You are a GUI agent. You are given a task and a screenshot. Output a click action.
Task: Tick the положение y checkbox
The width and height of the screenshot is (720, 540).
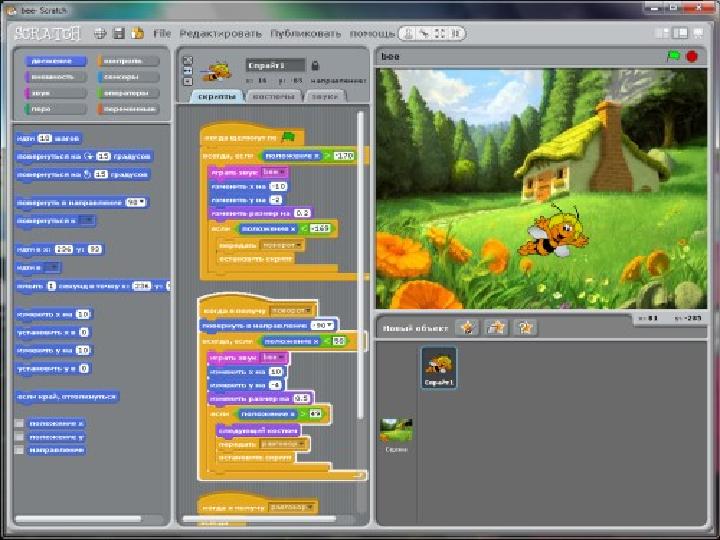pos(19,437)
